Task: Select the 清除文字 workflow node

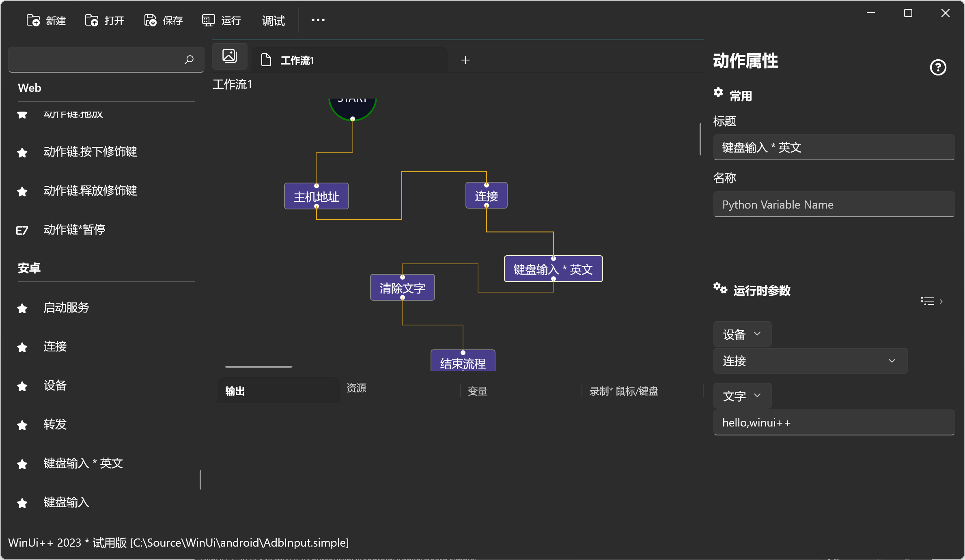Action: 402,288
